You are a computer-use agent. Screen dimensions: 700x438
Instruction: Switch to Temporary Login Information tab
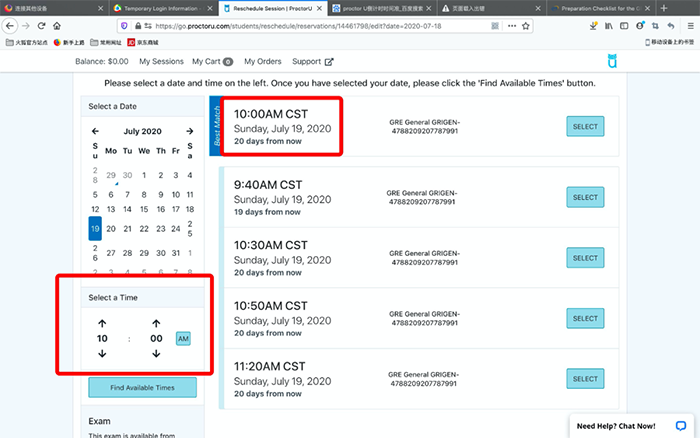click(158, 7)
